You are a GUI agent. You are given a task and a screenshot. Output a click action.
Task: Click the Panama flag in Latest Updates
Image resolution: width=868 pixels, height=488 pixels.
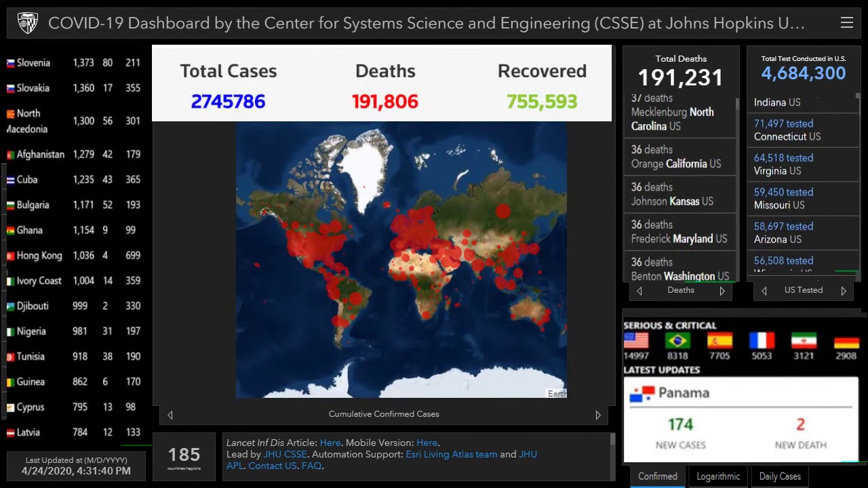tap(641, 393)
